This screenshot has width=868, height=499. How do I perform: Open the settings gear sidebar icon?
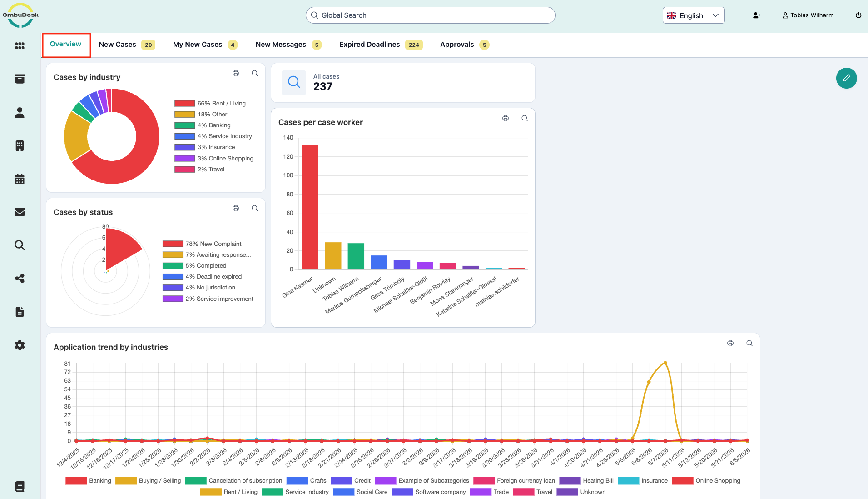20,345
